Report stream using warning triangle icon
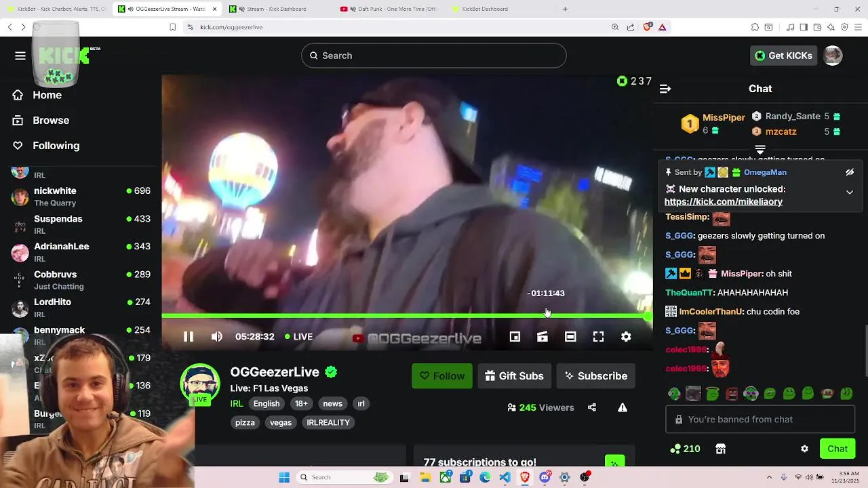 (622, 407)
